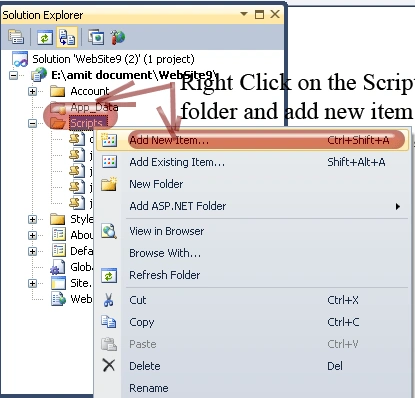415x398 pixels.
Task: Select the E:\amit document\WebSite9 project node
Action: coord(134,75)
